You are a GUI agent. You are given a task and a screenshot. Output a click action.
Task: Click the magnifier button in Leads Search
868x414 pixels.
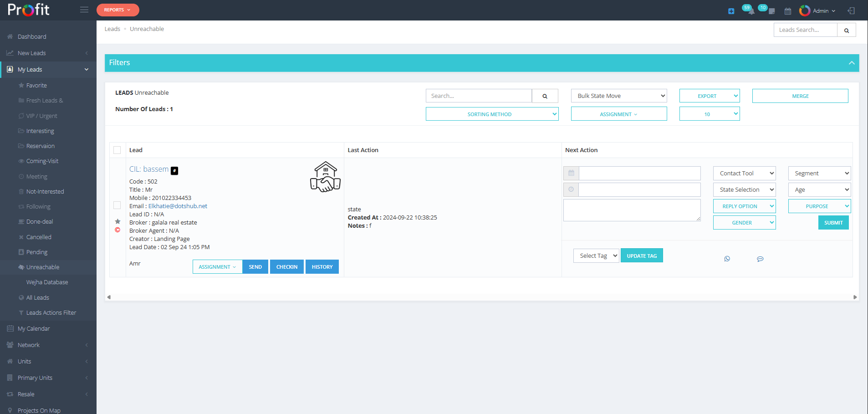(x=846, y=30)
